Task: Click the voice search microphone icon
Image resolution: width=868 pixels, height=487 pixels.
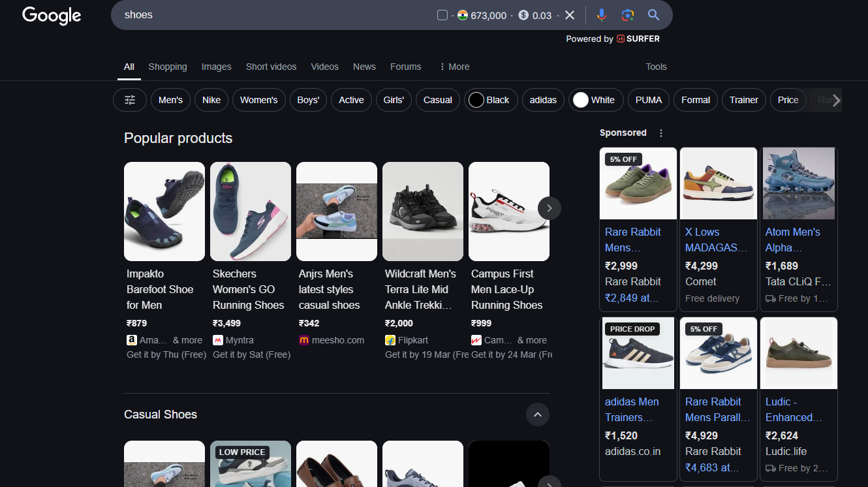Action: pyautogui.click(x=601, y=15)
